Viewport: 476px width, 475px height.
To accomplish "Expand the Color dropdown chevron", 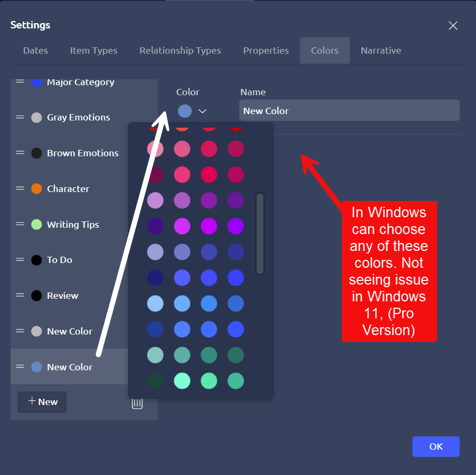I will click(202, 111).
